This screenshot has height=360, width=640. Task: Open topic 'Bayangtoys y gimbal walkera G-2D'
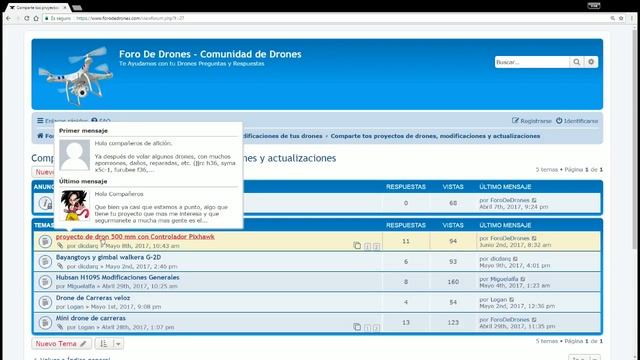point(108,257)
